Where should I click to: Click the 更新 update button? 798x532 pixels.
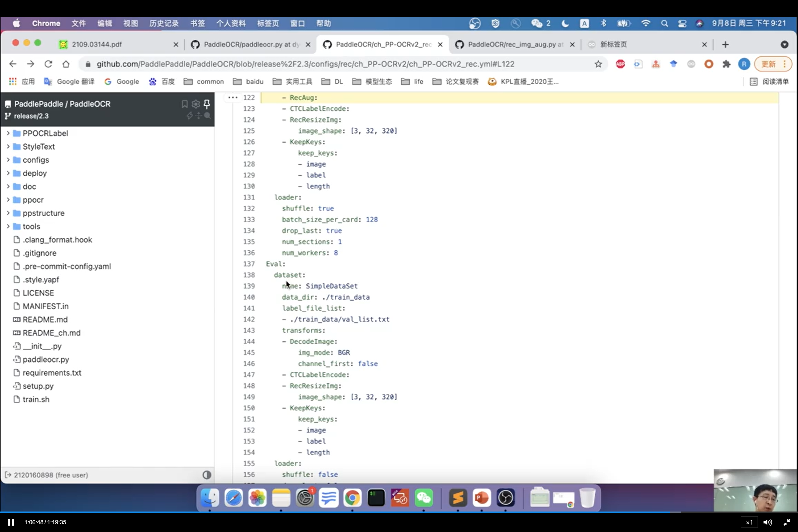768,64
